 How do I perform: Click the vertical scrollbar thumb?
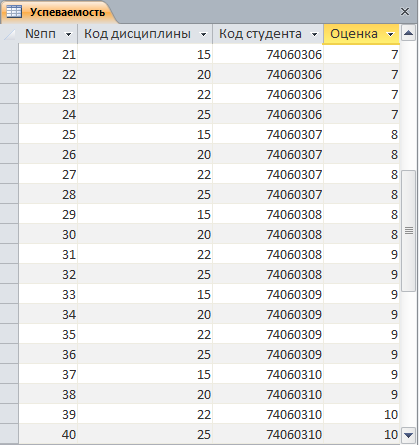click(409, 231)
